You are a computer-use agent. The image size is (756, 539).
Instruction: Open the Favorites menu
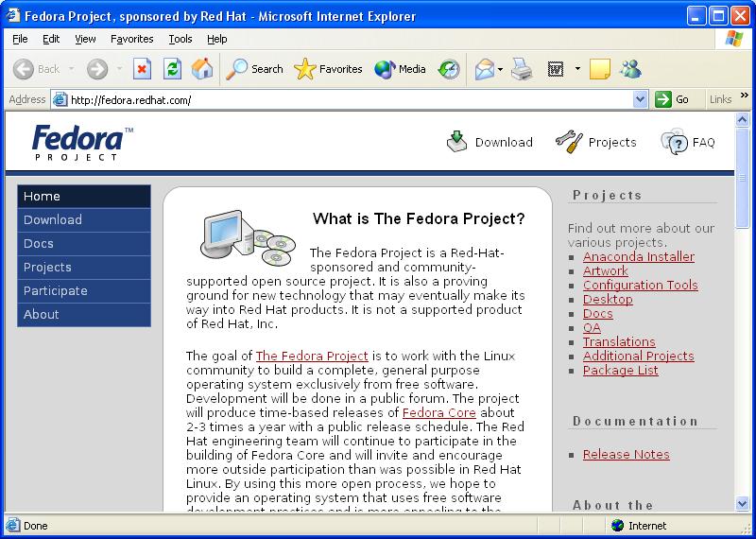click(x=131, y=39)
